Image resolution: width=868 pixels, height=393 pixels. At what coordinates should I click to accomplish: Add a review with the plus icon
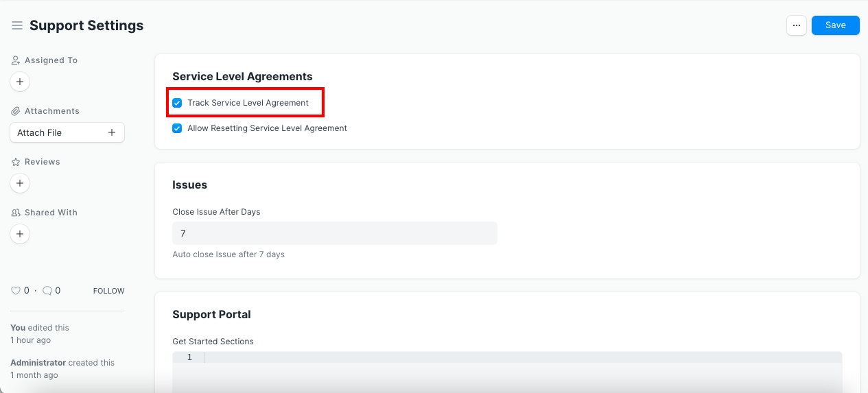[20, 183]
